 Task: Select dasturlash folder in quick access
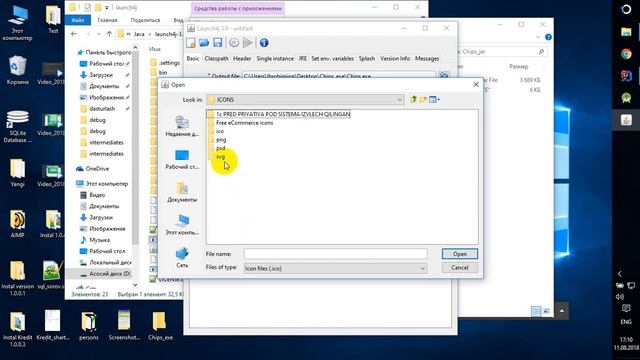[98, 109]
